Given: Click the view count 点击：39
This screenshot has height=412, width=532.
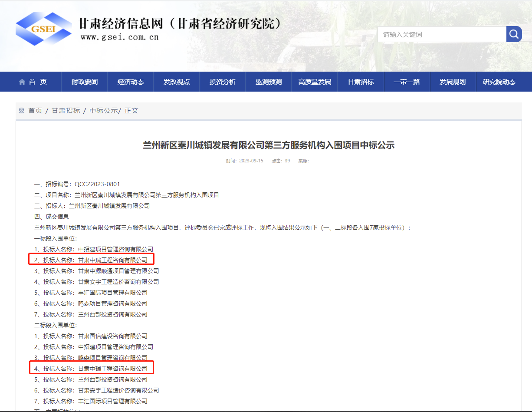Looking at the screenshot, I should tap(281, 161).
